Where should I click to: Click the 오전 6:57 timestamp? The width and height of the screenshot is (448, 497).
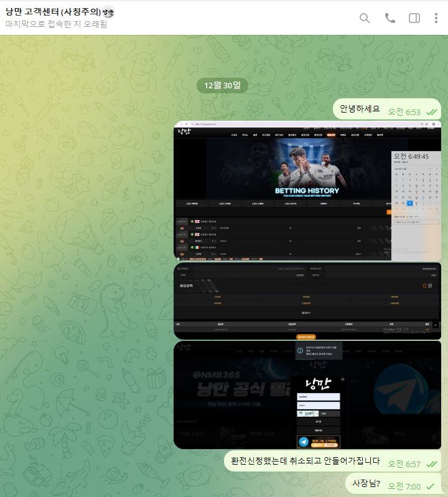point(404,464)
